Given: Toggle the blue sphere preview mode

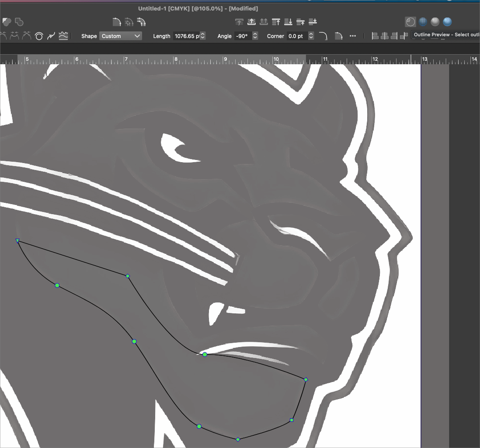Looking at the screenshot, I should pyautogui.click(x=447, y=22).
